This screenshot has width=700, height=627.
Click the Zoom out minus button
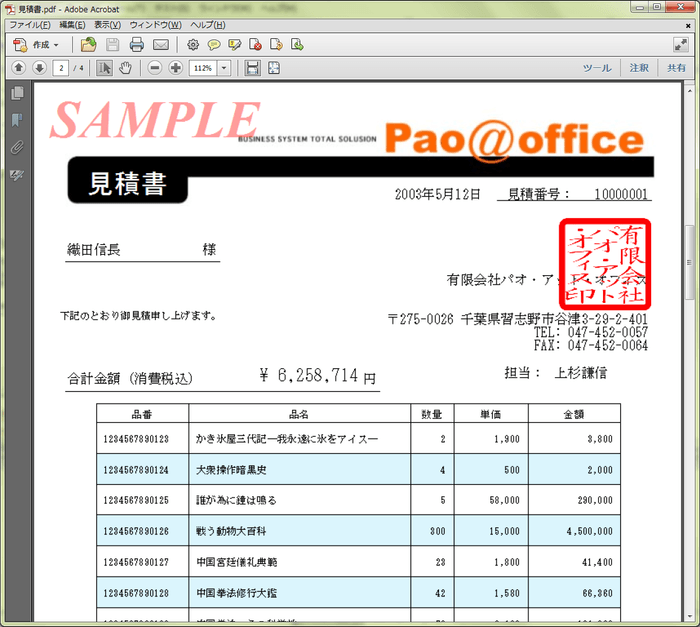(x=155, y=68)
